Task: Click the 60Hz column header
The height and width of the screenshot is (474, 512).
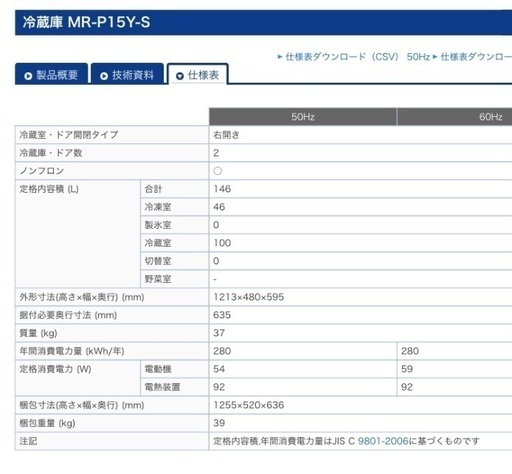Action: [x=455, y=117]
